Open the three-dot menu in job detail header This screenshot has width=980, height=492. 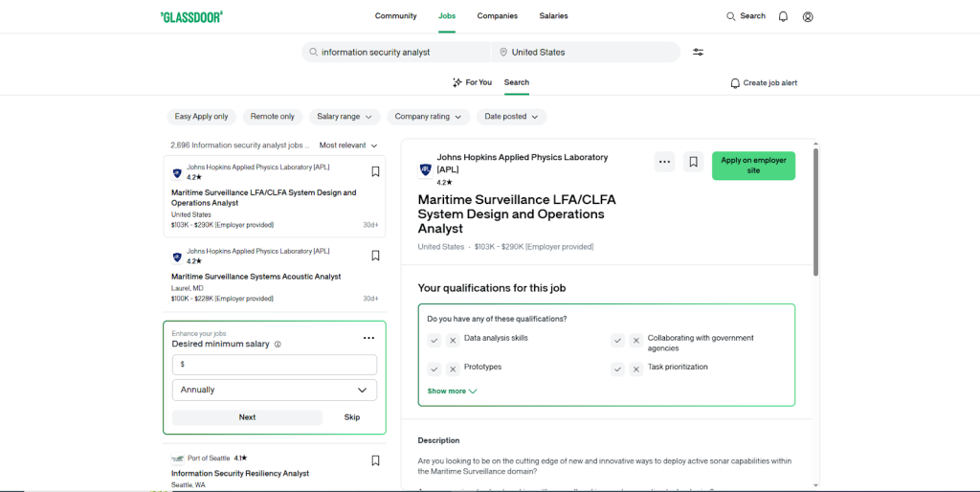[665, 162]
